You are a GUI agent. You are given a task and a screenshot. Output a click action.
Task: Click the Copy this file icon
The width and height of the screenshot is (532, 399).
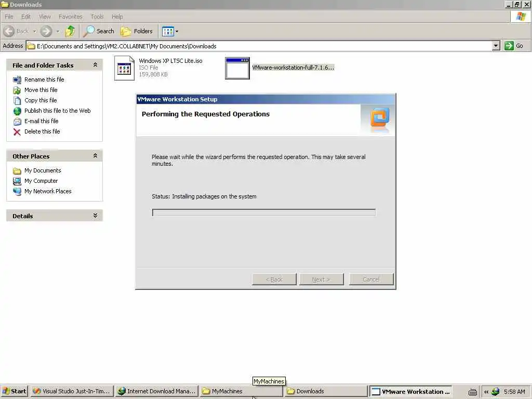tap(17, 101)
